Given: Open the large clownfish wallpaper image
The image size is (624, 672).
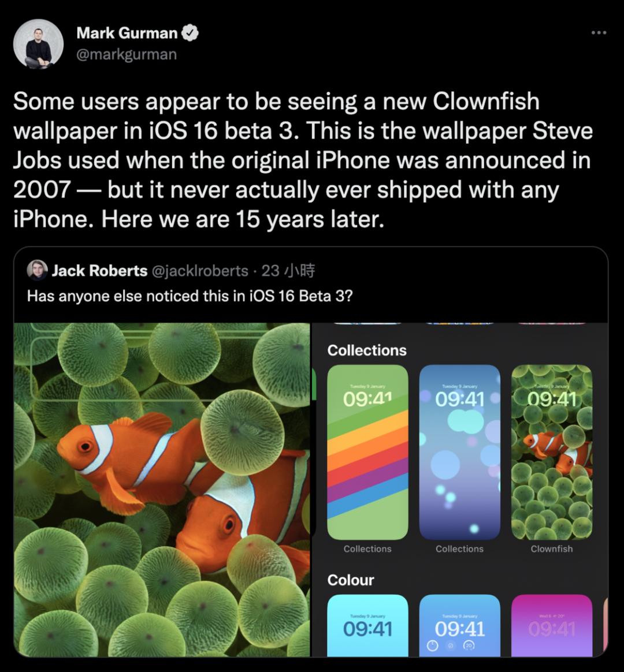Looking at the screenshot, I should [x=162, y=490].
